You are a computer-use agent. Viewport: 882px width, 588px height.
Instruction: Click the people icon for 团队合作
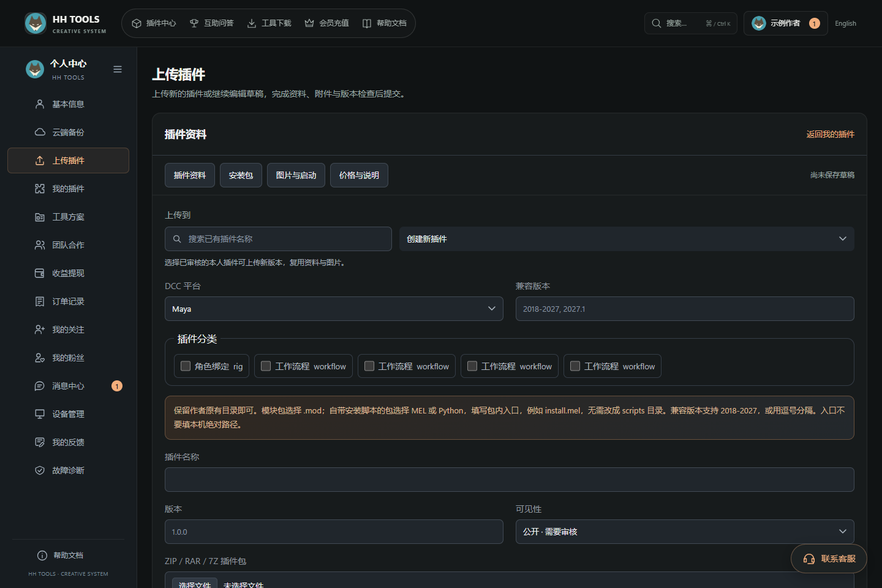coord(40,245)
